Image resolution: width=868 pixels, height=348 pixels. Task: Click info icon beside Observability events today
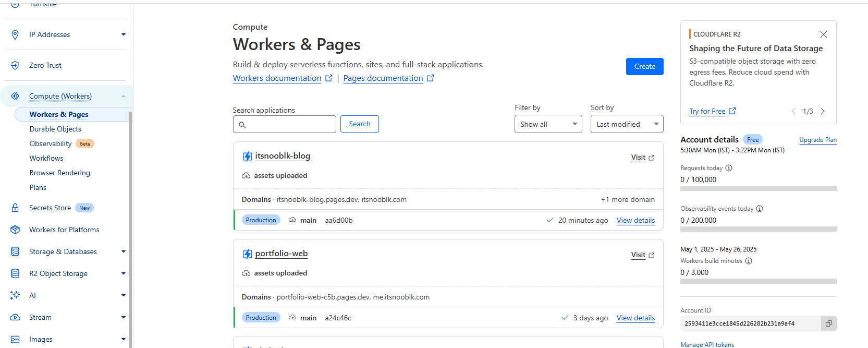tap(760, 209)
